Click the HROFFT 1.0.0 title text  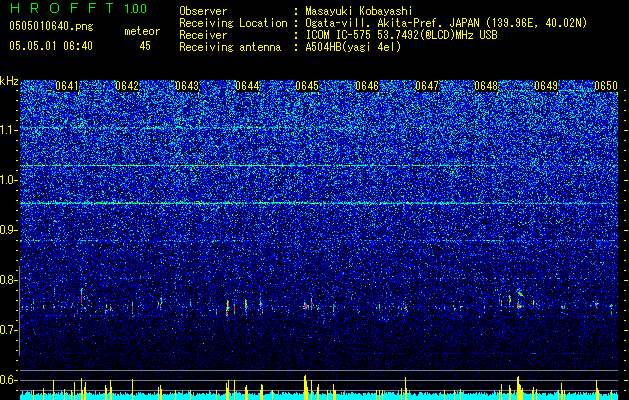[79, 8]
